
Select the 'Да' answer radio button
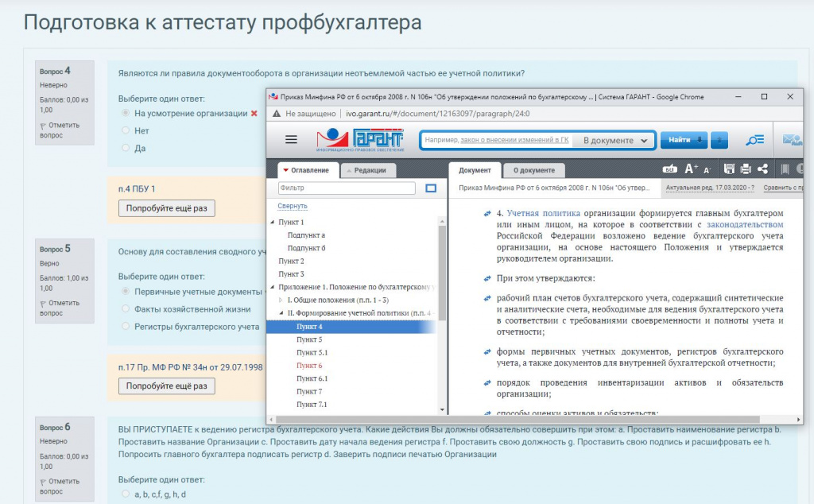tap(126, 148)
